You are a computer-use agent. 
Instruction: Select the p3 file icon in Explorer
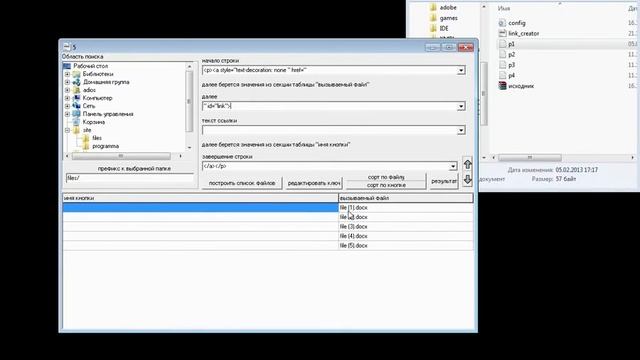[x=502, y=65]
